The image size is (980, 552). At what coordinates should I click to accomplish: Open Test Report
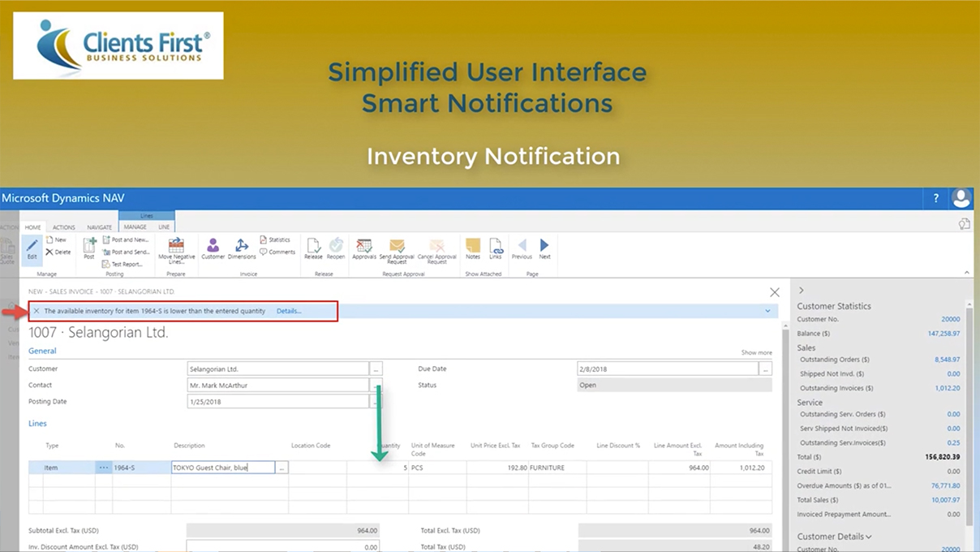[122, 264]
